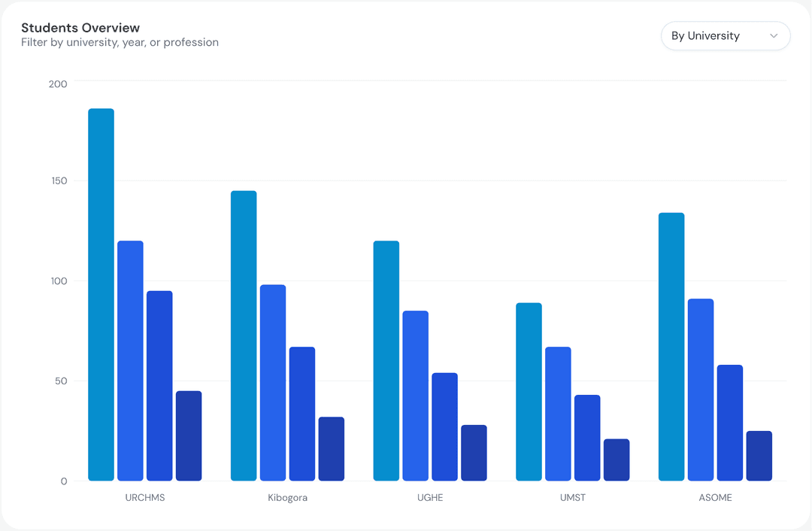Click the UGHE axis label
812x531 pixels.
tap(430, 498)
